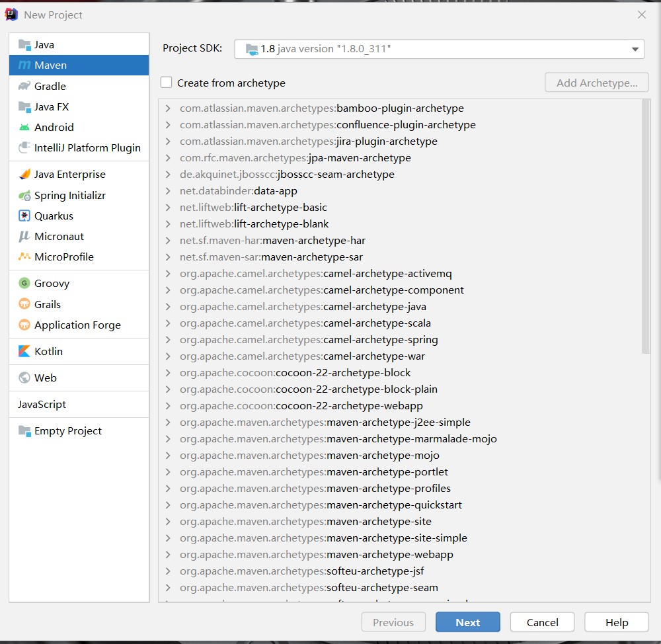
Task: Select the Gradle elephant icon
Action: (x=24, y=86)
